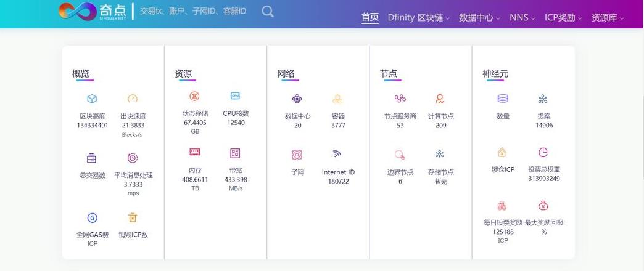Screen dimensions: 644x271
Task: Click the 网络 section heading
Action: click(286, 74)
